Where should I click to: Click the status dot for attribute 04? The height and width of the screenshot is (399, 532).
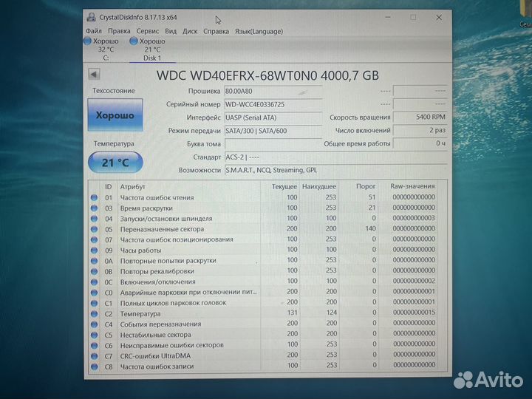click(x=95, y=219)
